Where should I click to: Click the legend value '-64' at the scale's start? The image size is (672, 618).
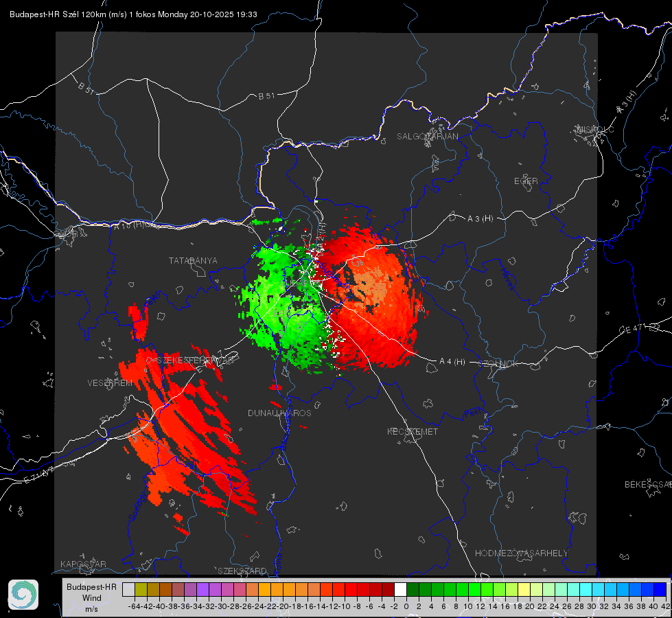[134, 606]
